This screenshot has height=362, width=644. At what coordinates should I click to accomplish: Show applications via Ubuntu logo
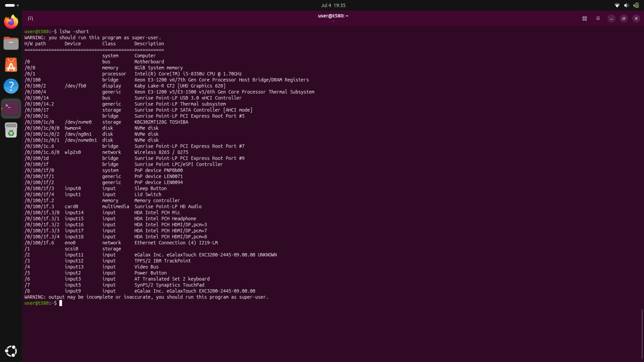[x=11, y=351]
